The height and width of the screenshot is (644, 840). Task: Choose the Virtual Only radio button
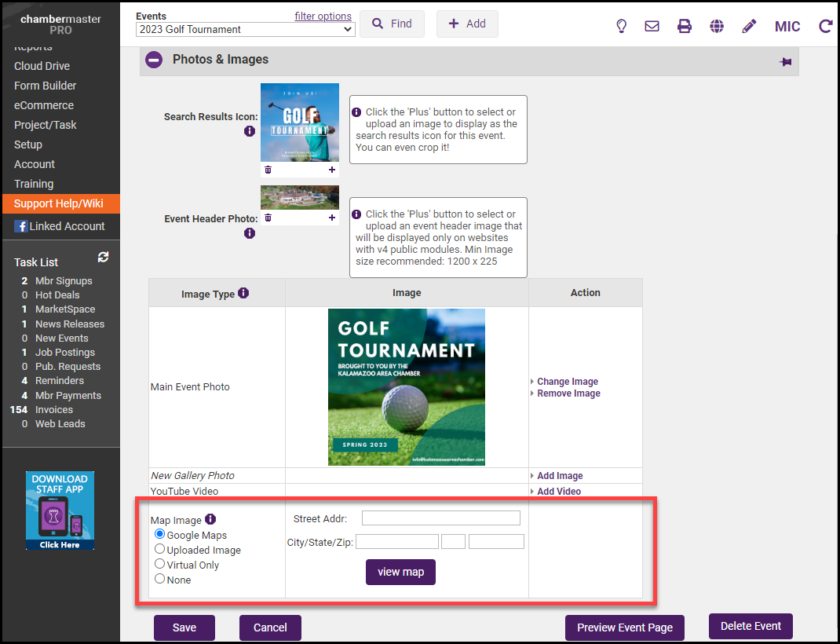[x=160, y=564]
